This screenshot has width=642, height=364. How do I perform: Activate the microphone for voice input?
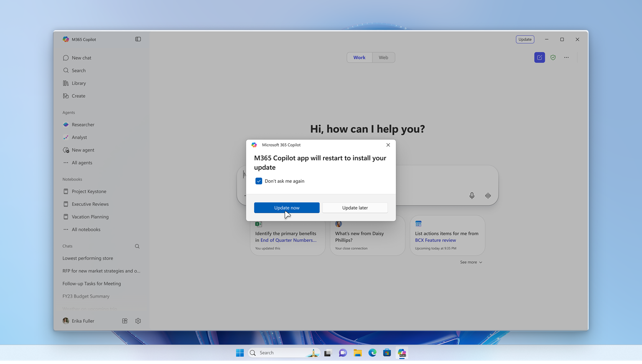click(x=472, y=195)
